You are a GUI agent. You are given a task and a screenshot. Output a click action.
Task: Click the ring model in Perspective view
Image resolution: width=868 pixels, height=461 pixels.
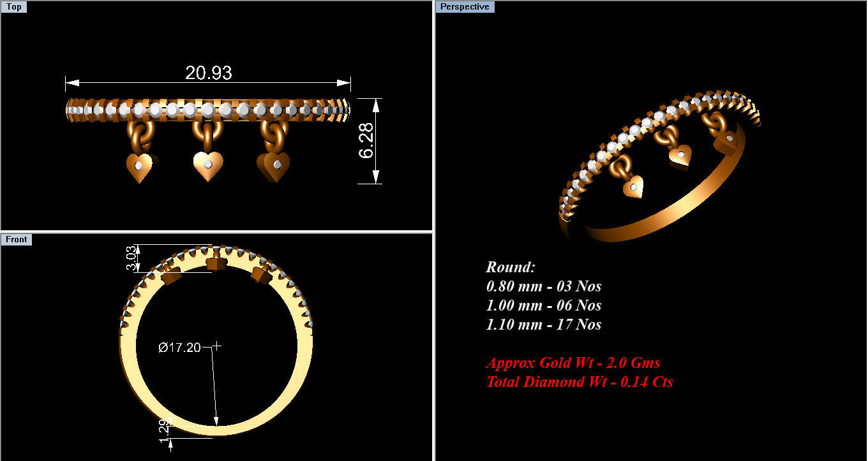pyautogui.click(x=660, y=167)
